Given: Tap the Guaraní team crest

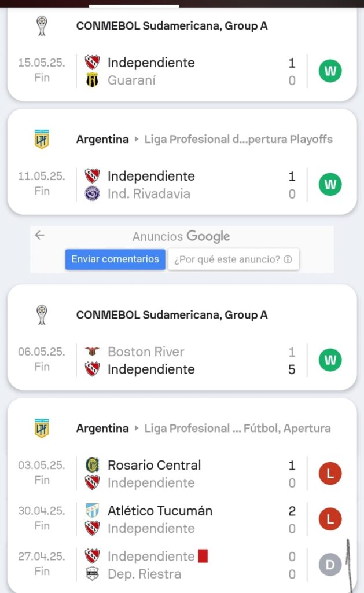Looking at the screenshot, I should tap(92, 80).
